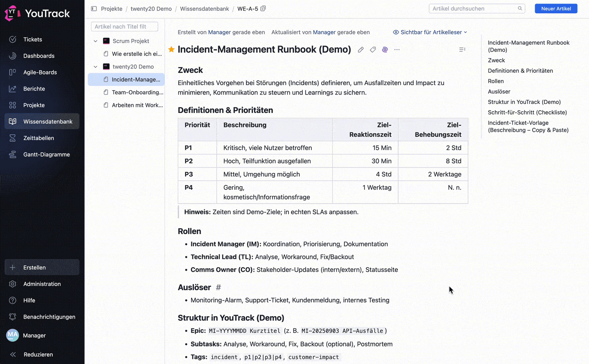This screenshot has height=364, width=589.
Task: Click the Hilfe question mark icon
Action: point(13,300)
